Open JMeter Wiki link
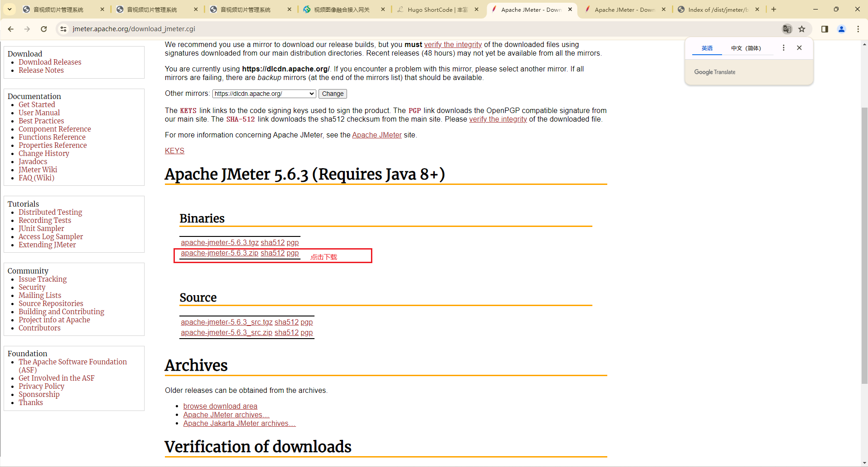This screenshot has height=467, width=868. [x=38, y=170]
